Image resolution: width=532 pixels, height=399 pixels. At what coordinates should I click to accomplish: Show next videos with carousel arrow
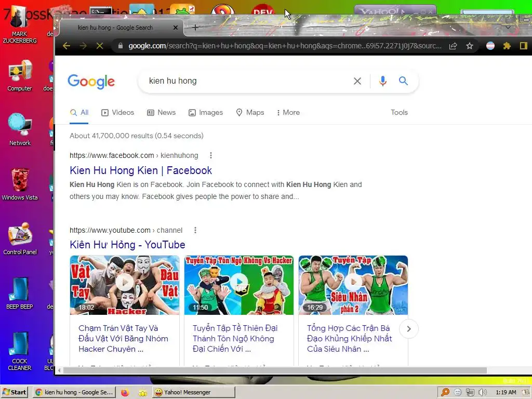[409, 329]
